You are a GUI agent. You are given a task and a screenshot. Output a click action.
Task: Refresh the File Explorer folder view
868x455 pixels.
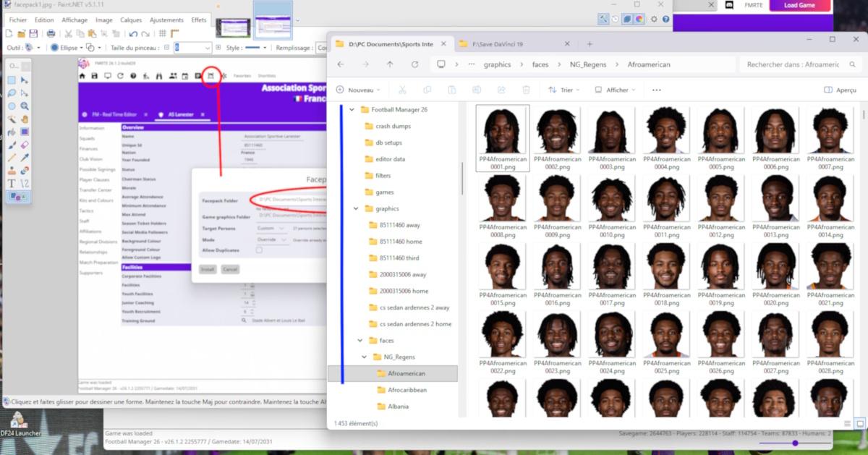414,64
